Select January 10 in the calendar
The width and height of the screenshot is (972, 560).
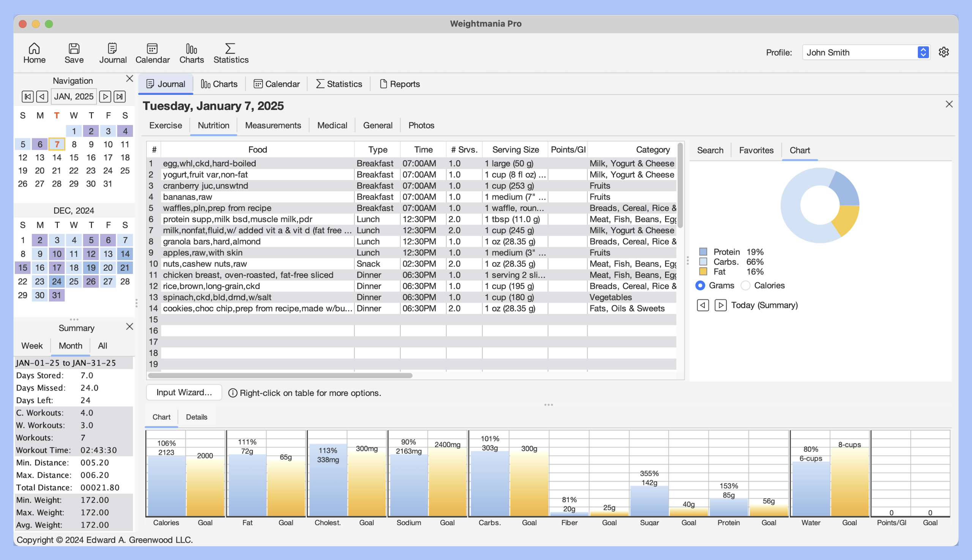(x=108, y=144)
